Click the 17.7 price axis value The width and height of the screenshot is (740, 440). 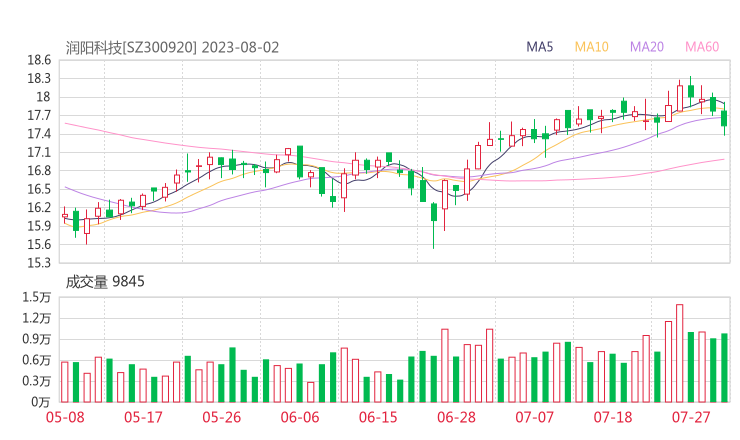[x=39, y=115]
